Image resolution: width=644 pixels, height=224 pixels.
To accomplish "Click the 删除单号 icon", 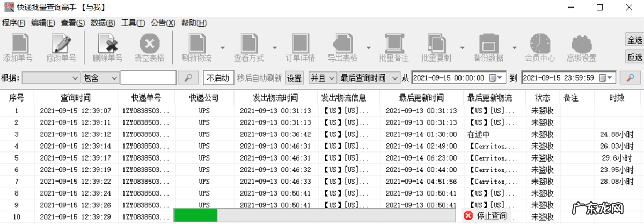I will pos(107,43).
